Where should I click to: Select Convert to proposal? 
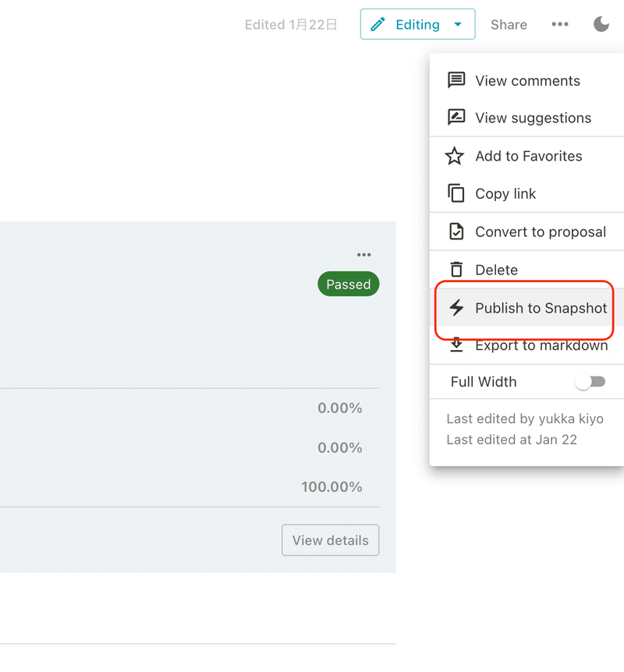pyautogui.click(x=526, y=232)
